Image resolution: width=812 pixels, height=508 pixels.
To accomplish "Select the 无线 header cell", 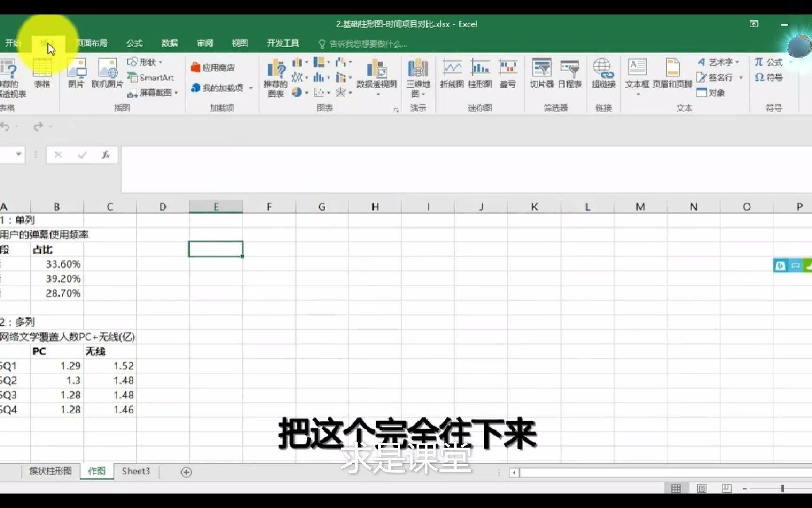I will coord(110,351).
